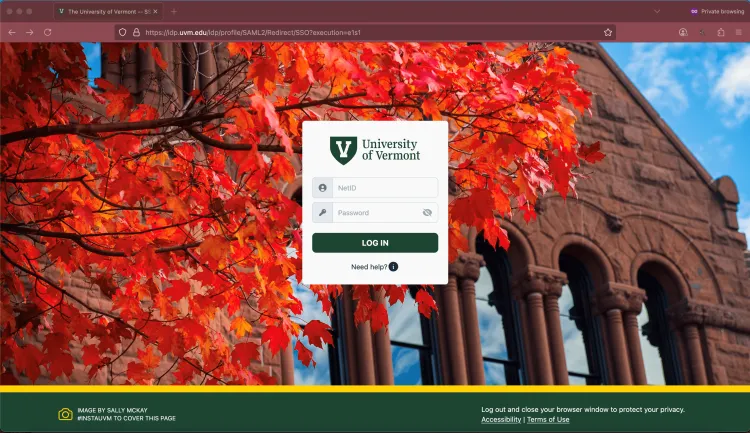The image size is (750, 433).
Task: Reload the page
Action: click(47, 32)
